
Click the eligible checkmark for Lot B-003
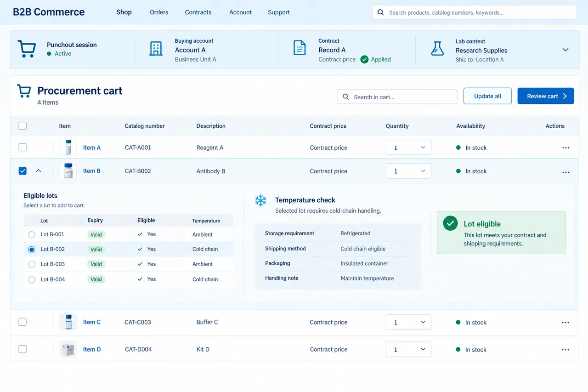click(140, 264)
